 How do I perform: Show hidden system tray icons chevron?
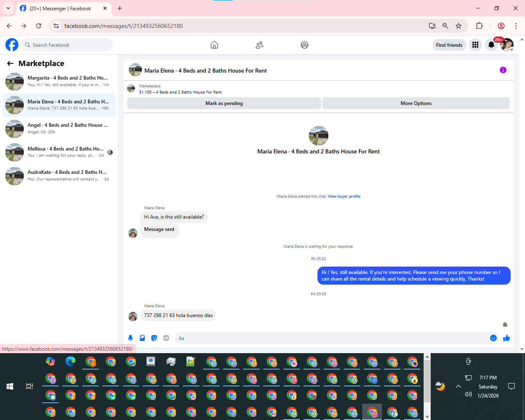coord(459,386)
